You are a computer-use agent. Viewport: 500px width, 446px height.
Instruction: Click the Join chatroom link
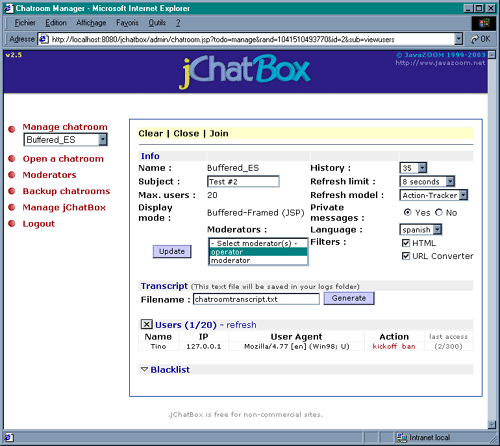(x=219, y=133)
